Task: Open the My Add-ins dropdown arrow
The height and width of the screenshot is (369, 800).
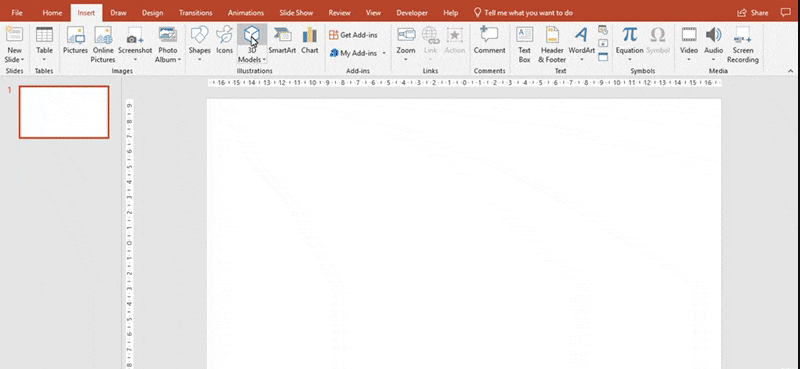Action: click(x=384, y=53)
